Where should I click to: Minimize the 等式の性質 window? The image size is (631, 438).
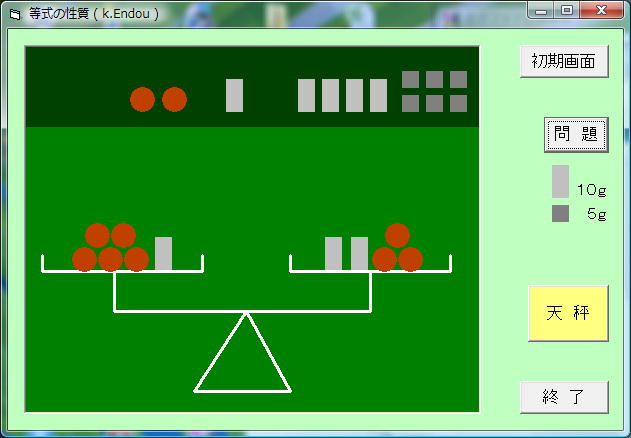coord(541,10)
